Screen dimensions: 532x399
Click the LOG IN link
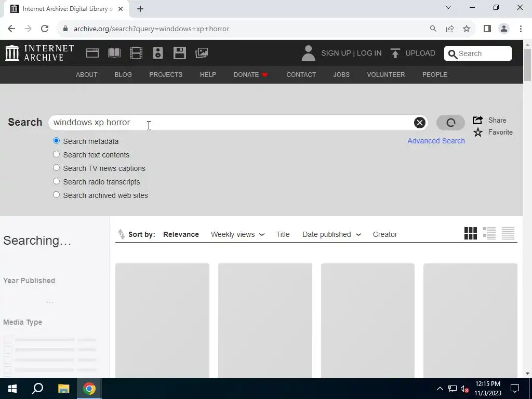coord(369,54)
